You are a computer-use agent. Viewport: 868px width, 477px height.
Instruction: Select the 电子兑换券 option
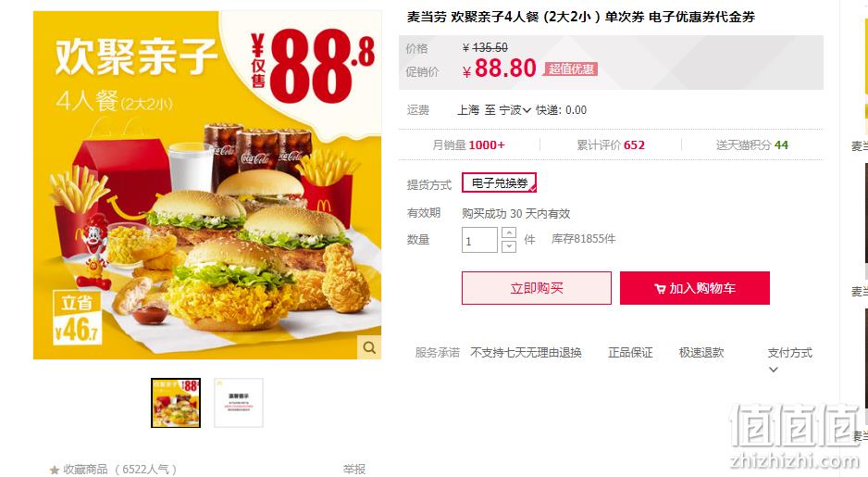click(500, 182)
